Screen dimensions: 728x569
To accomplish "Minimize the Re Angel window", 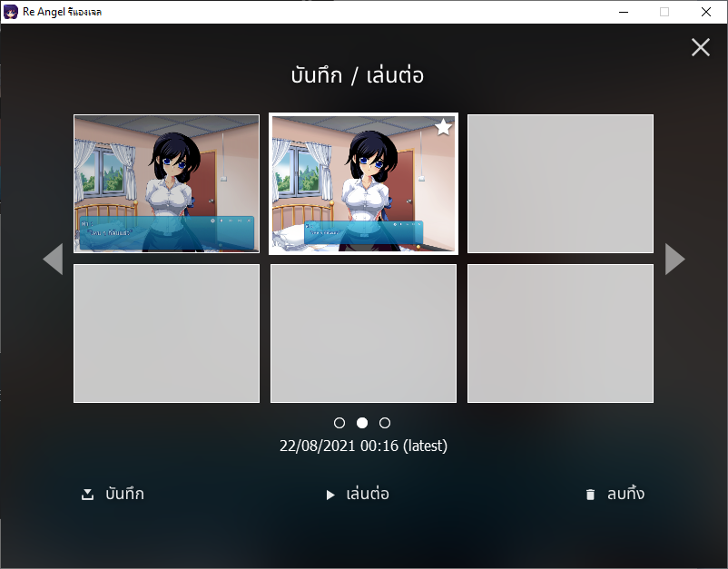I will coord(624,12).
